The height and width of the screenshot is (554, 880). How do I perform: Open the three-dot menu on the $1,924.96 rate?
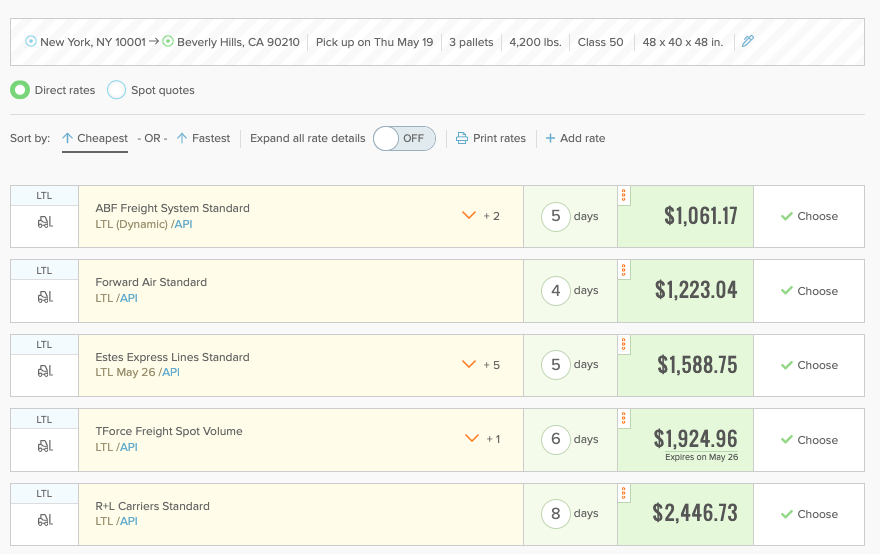coord(624,419)
